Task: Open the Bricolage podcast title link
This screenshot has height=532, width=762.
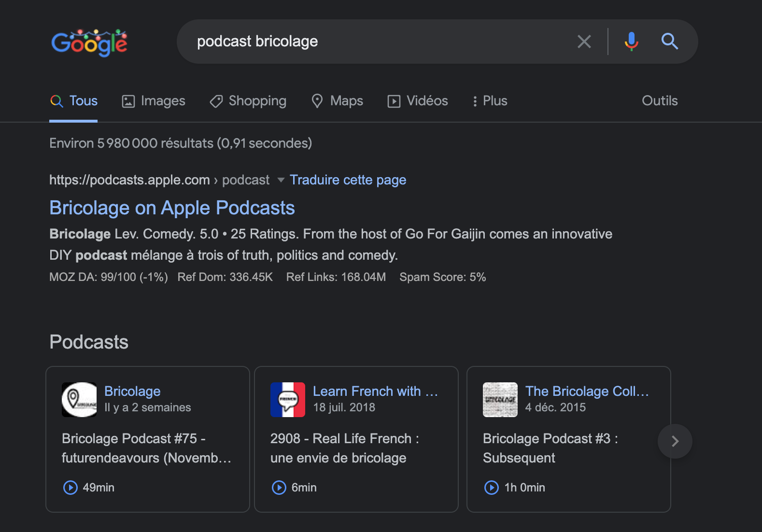Action: tap(132, 391)
